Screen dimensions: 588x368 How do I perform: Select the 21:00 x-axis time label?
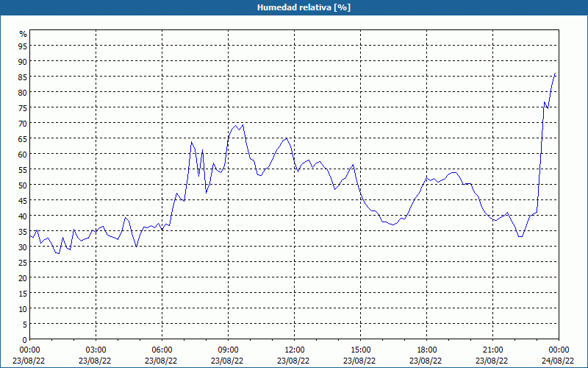click(492, 350)
